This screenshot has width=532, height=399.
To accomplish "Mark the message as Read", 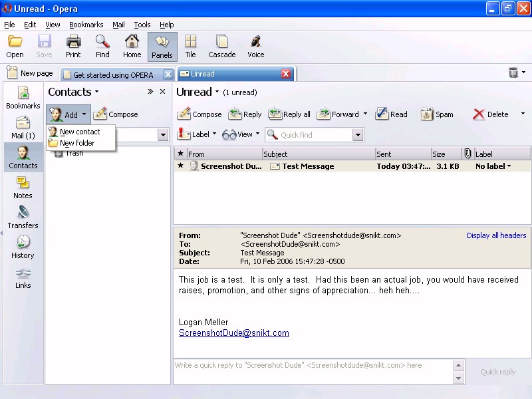I will tap(391, 114).
